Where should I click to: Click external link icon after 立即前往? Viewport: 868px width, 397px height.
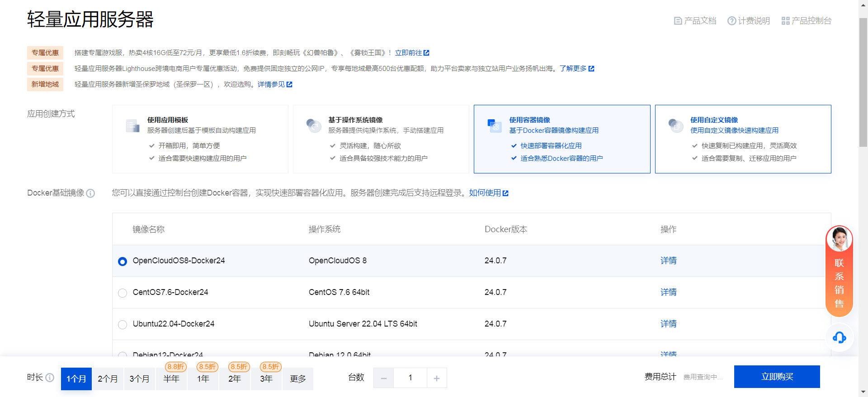426,53
